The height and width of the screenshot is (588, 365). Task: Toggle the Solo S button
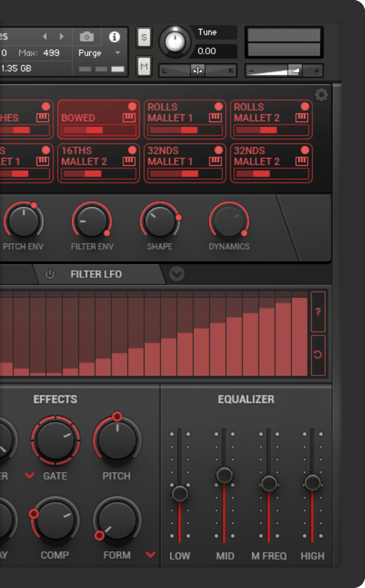point(144,38)
